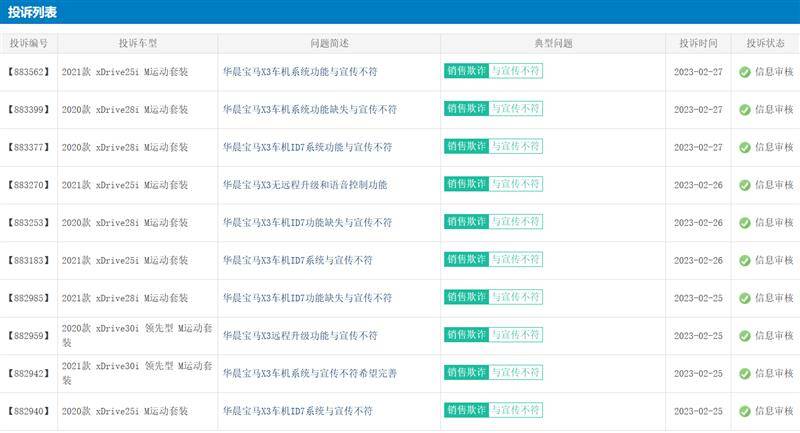This screenshot has height=433, width=800.
Task: Click 信息审核 status in row 883399
Action: click(774, 110)
